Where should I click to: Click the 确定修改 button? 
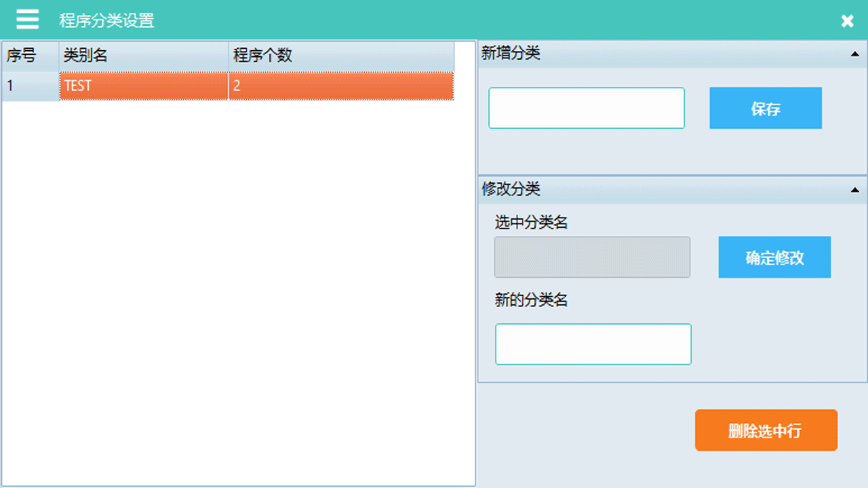[x=774, y=257]
